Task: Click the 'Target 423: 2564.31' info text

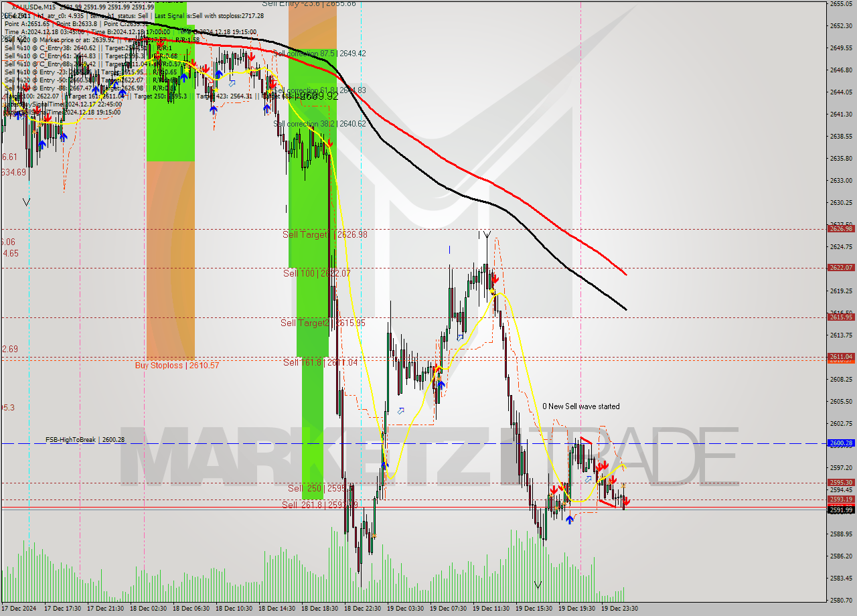Action: coord(225,96)
